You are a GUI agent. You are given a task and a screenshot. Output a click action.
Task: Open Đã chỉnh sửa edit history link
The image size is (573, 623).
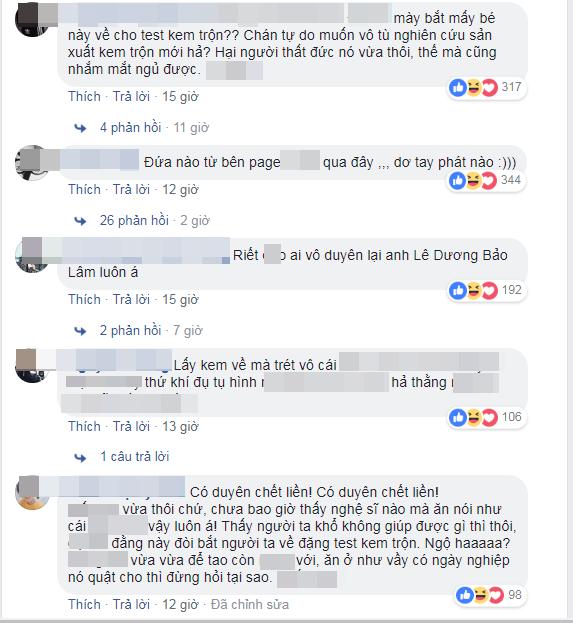(250, 604)
